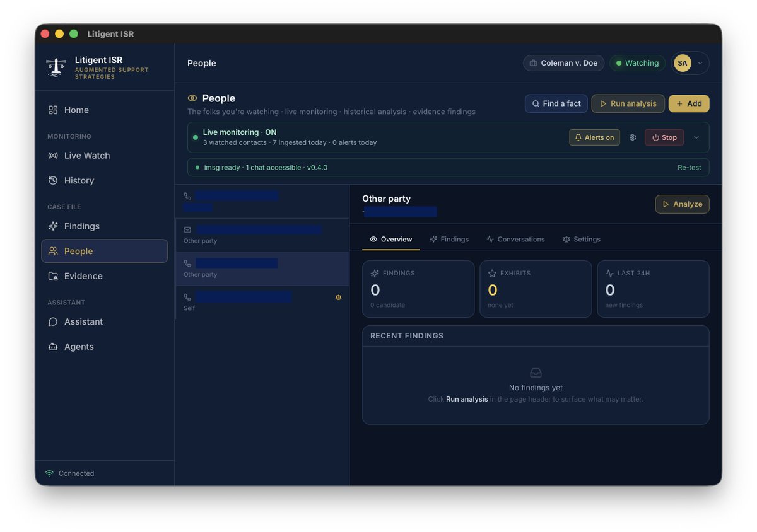Screen dimensions: 757x532
Task: Select the email contact labeled Other party
Action: tap(262, 235)
